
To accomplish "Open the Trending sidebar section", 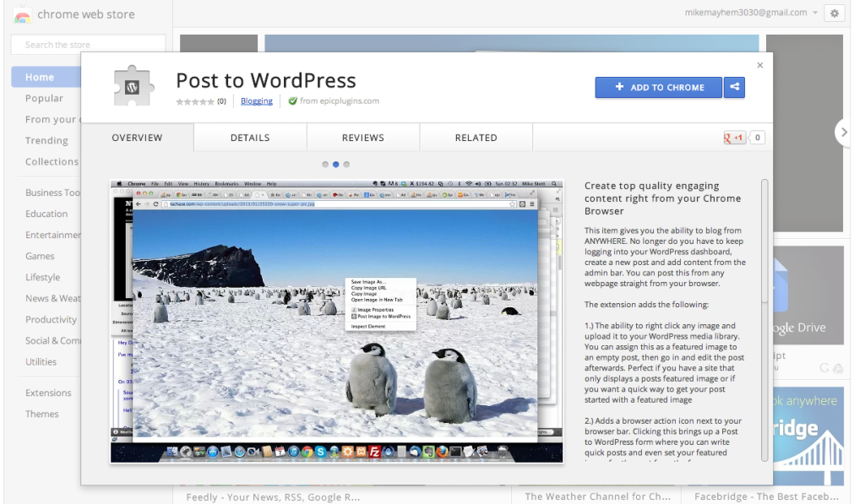I will (x=46, y=141).
